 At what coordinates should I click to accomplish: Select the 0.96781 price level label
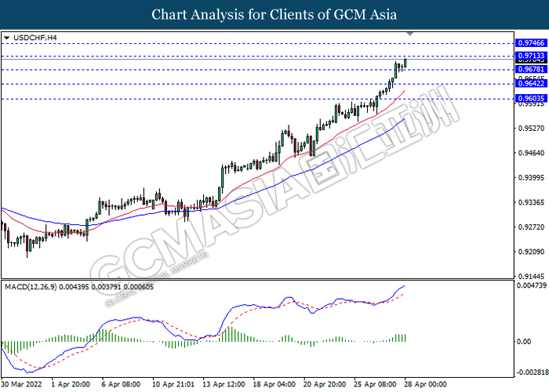[x=531, y=69]
